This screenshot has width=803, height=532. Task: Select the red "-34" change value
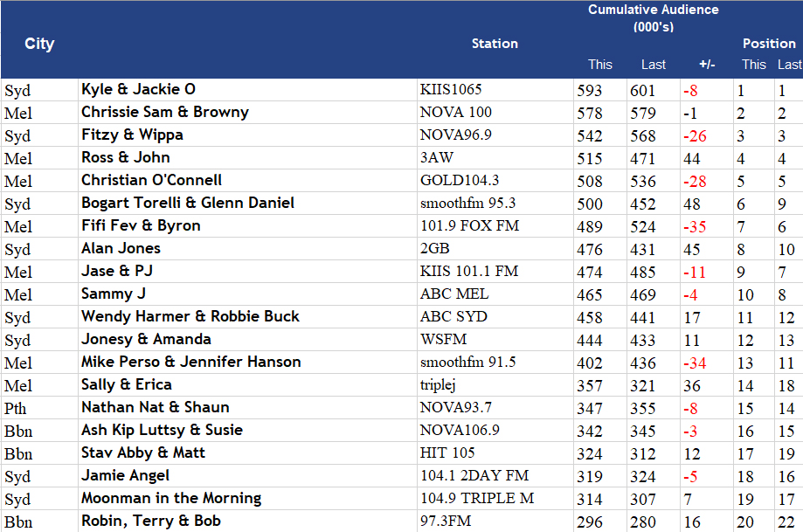695,363
